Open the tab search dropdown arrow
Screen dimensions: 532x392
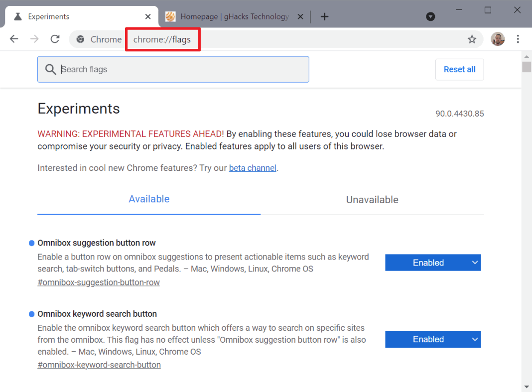click(430, 16)
